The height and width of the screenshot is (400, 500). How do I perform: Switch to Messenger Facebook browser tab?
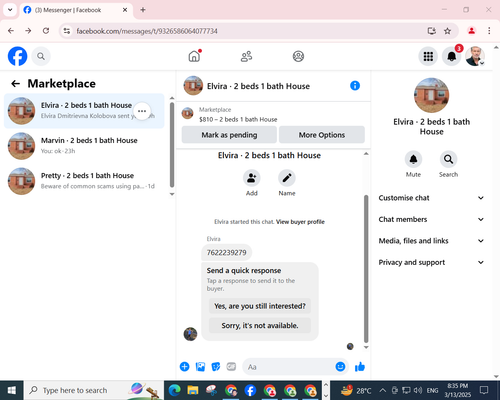(76, 10)
